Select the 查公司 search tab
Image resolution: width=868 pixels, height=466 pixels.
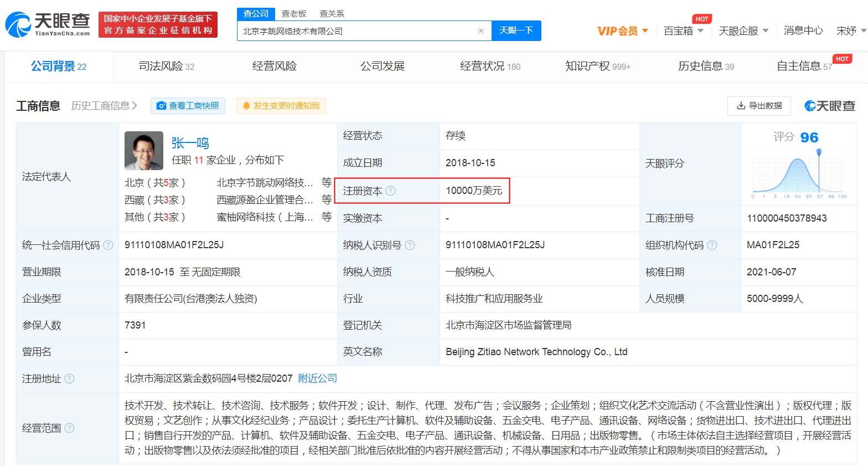(256, 13)
